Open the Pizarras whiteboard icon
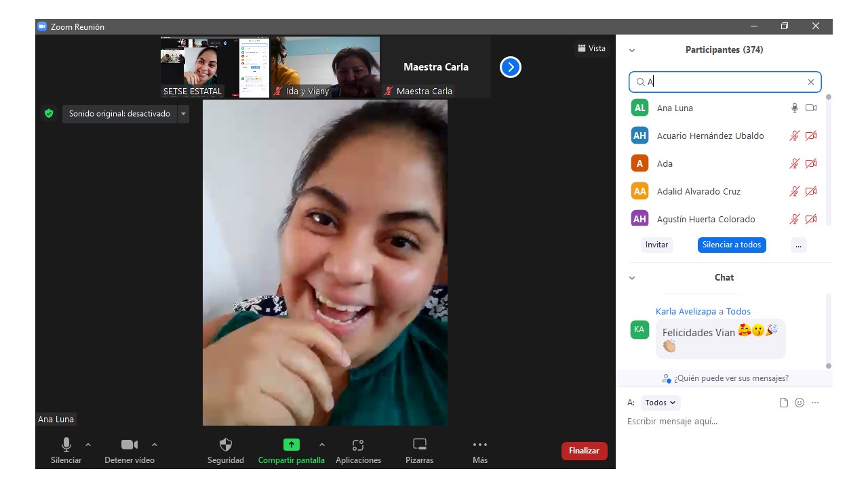868x488 pixels. (420, 445)
